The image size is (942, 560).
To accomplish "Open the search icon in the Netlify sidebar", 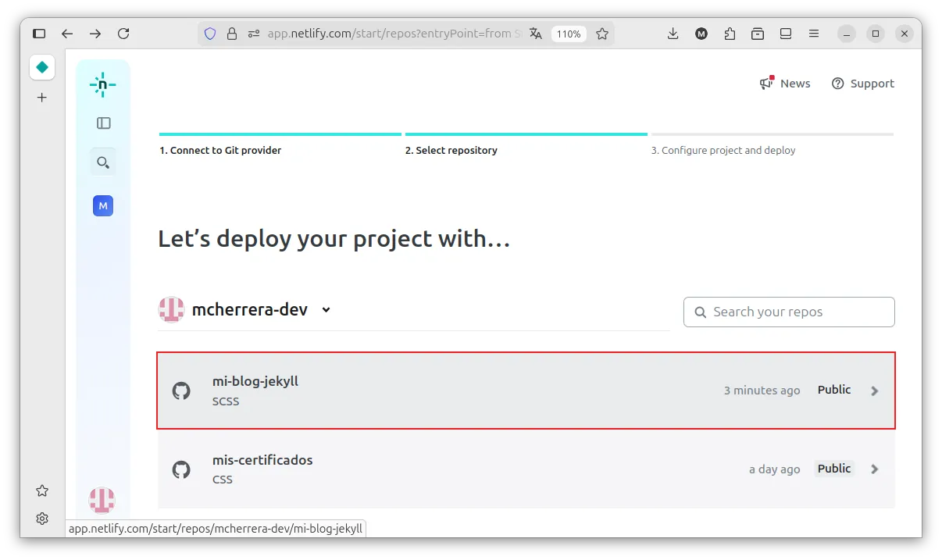I will click(x=103, y=162).
